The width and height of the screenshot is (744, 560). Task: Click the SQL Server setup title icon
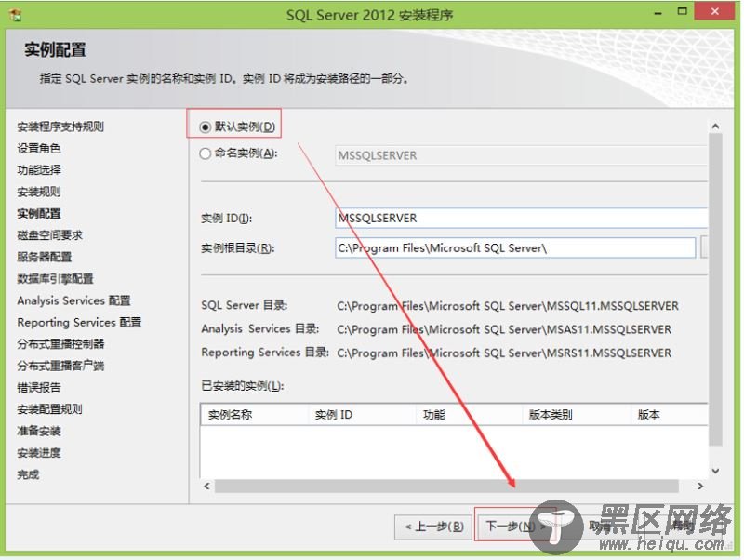pyautogui.click(x=15, y=15)
